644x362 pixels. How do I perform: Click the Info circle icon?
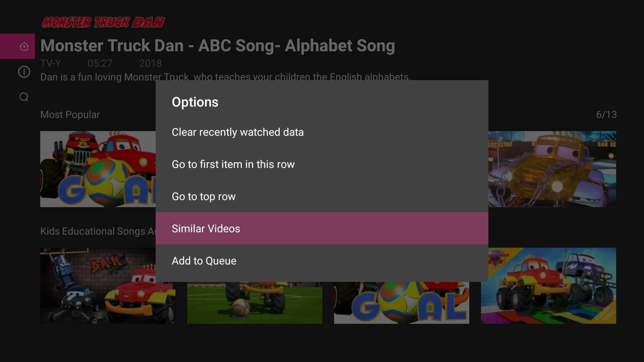[24, 72]
